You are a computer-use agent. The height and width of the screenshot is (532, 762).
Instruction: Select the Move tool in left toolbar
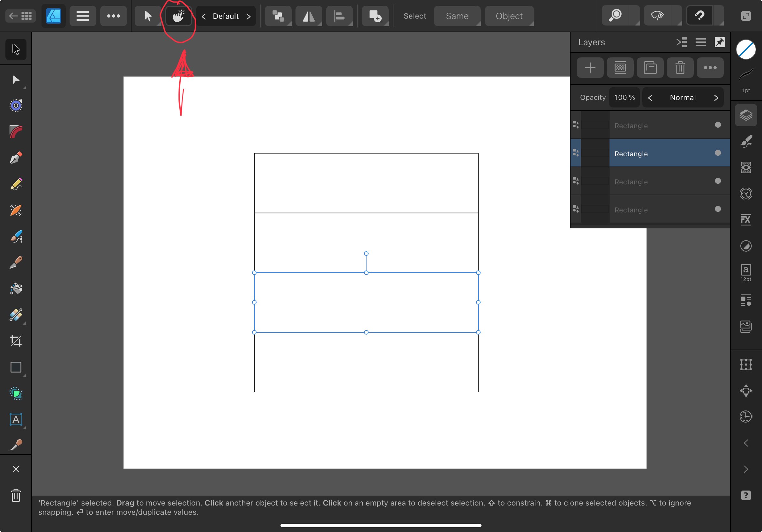pyautogui.click(x=16, y=49)
